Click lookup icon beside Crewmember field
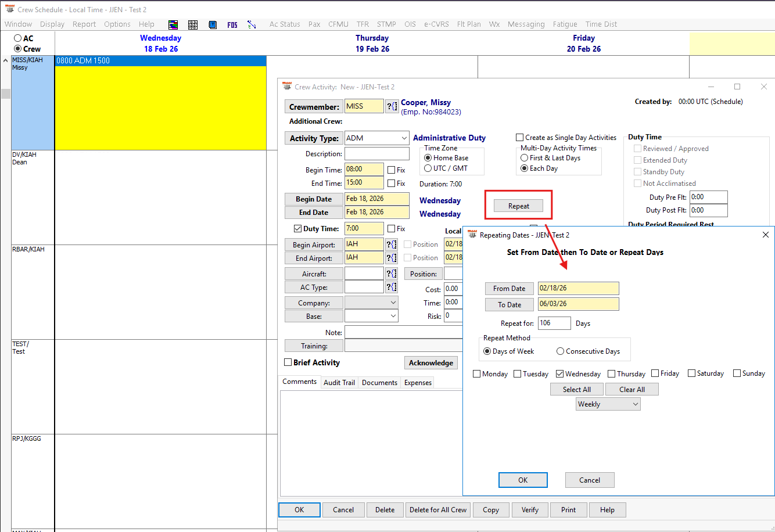The width and height of the screenshot is (775, 532). [x=392, y=106]
